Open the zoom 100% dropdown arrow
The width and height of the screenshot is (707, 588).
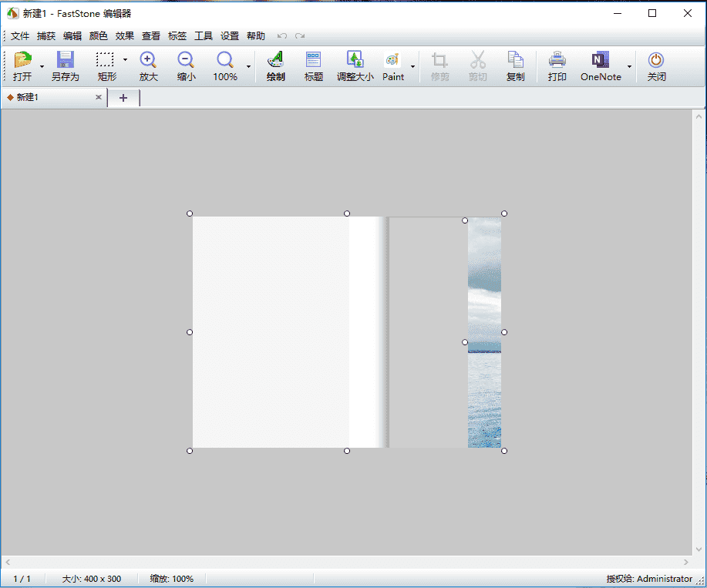coord(248,67)
